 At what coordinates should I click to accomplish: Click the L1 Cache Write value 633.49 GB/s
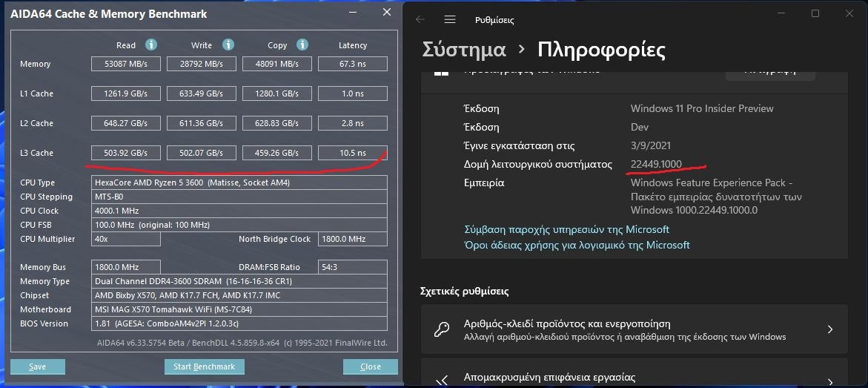click(x=202, y=93)
